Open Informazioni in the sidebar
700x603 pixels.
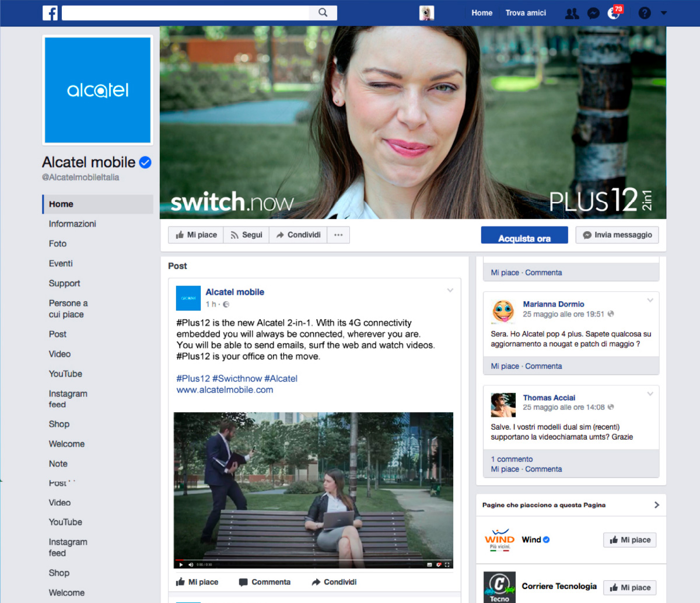click(72, 224)
